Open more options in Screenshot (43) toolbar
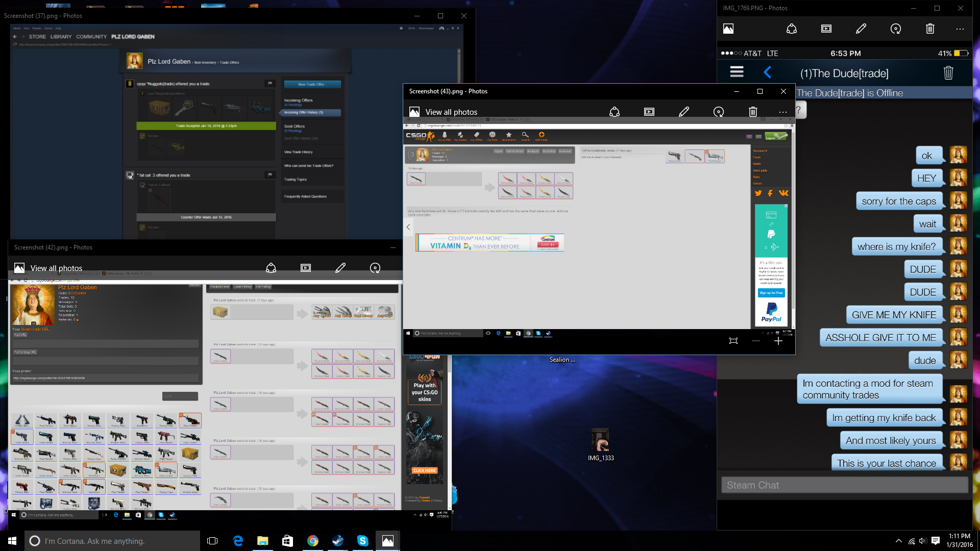The height and width of the screenshot is (551, 980). tap(783, 112)
